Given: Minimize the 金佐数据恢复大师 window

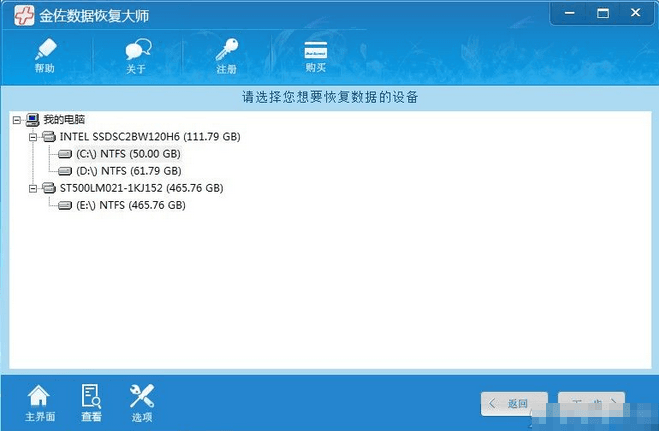Looking at the screenshot, I should pos(569,13).
